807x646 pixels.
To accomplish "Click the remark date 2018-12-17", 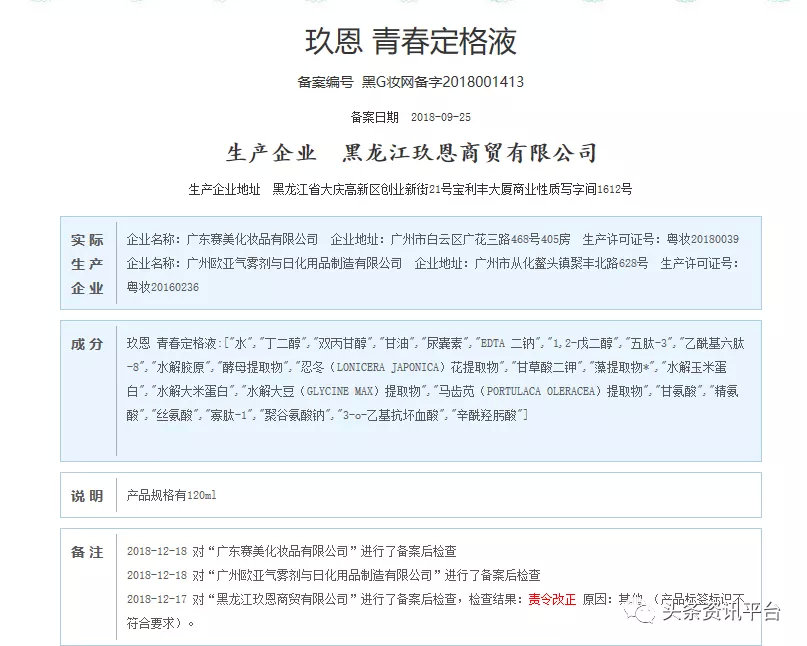I will tap(157, 599).
